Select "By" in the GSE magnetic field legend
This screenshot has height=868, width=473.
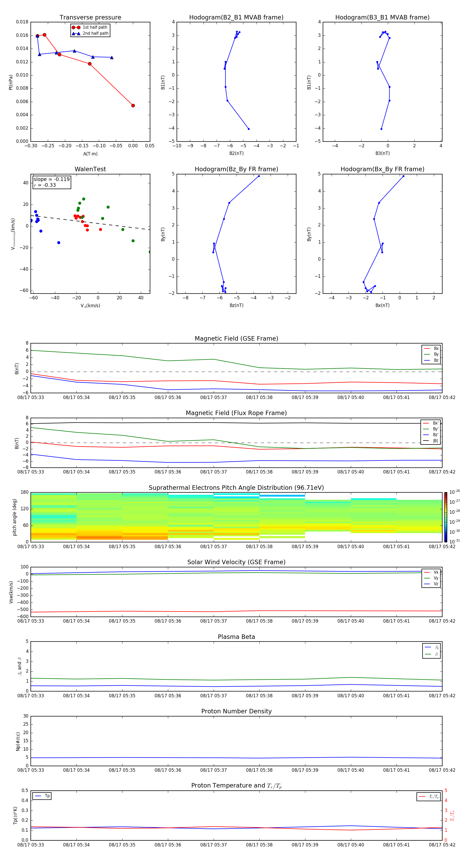[431, 354]
